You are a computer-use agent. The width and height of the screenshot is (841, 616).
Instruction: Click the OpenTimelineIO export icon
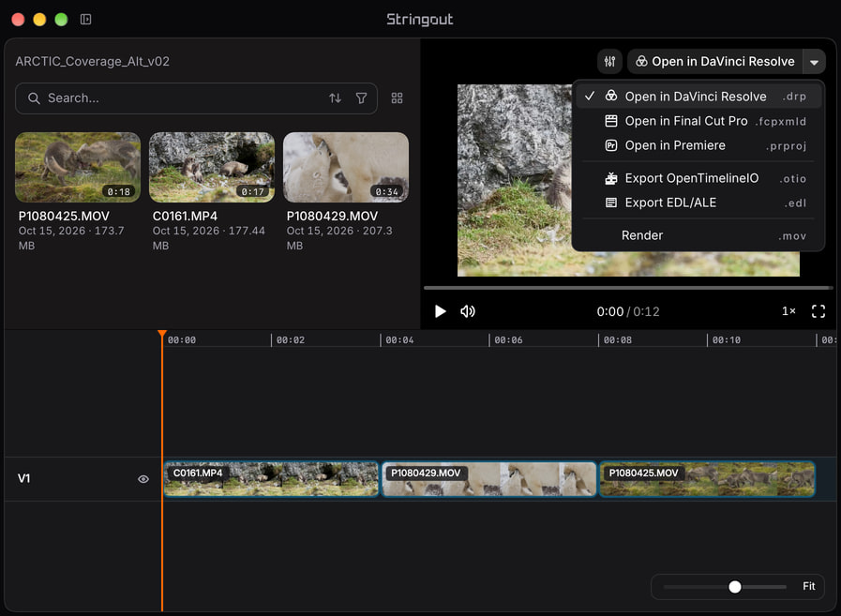click(x=611, y=178)
